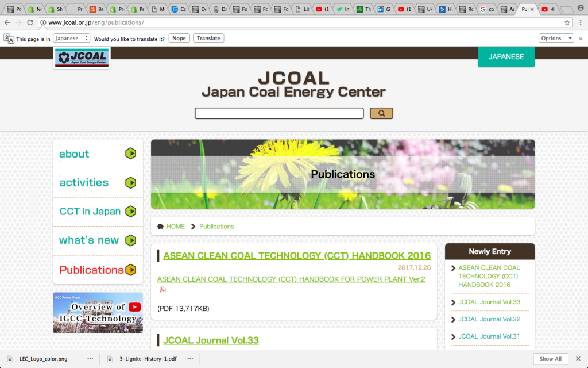Click Show All in the downloads bar
Image resolution: width=588 pixels, height=368 pixels.
[x=550, y=358]
